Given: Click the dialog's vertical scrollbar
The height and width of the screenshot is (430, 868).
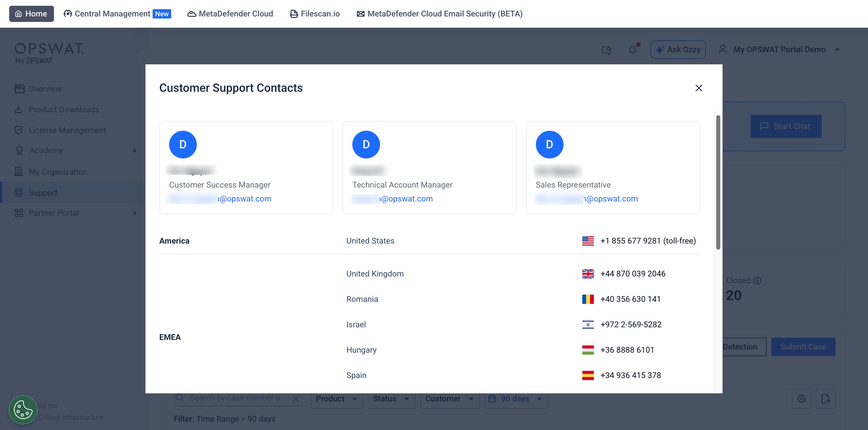Looking at the screenshot, I should [718, 182].
